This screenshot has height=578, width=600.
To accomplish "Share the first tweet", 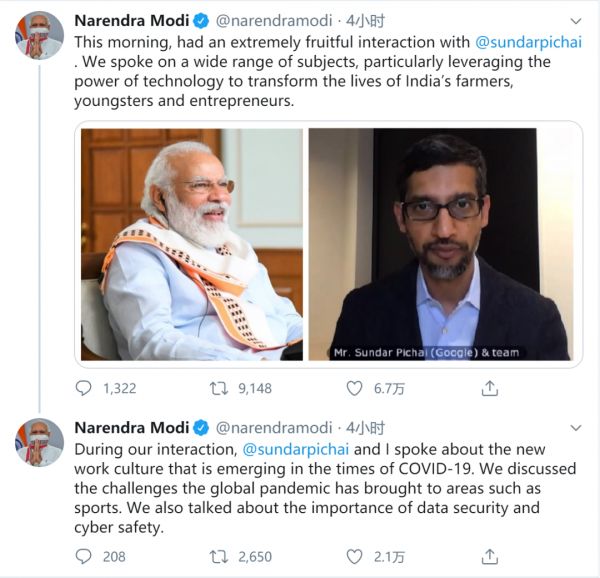I will pyautogui.click(x=490, y=388).
